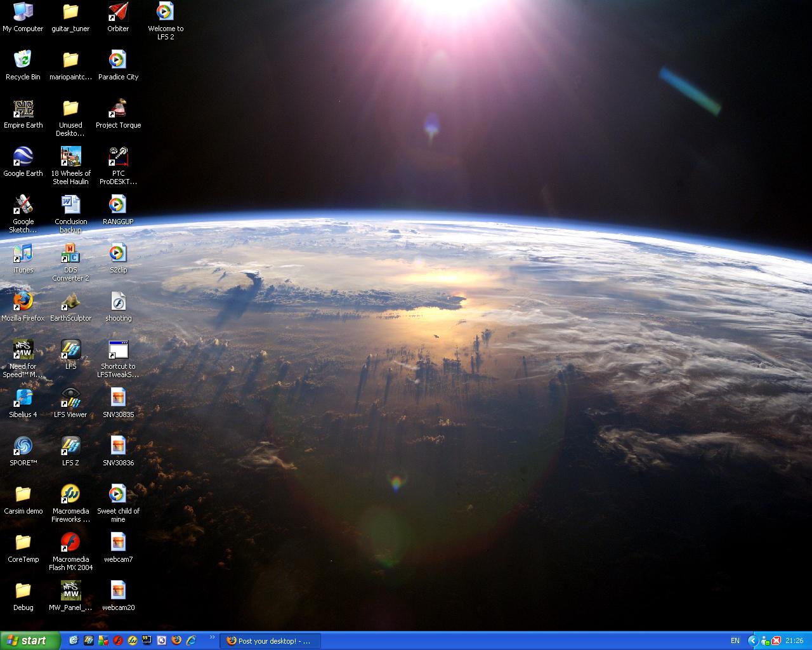Select the webcam20 image file
This screenshot has width=812, height=650.
[118, 596]
